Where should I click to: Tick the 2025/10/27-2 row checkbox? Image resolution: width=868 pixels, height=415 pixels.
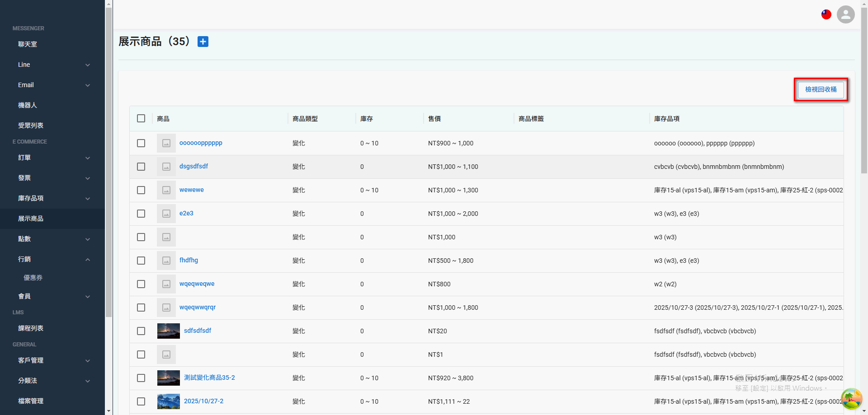tap(141, 401)
